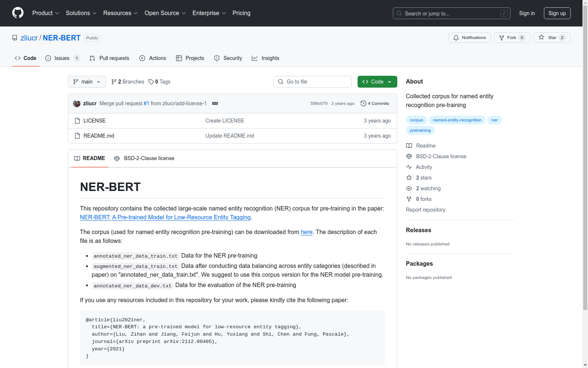Click the 'here' download link
The image size is (588, 368).
point(307,232)
